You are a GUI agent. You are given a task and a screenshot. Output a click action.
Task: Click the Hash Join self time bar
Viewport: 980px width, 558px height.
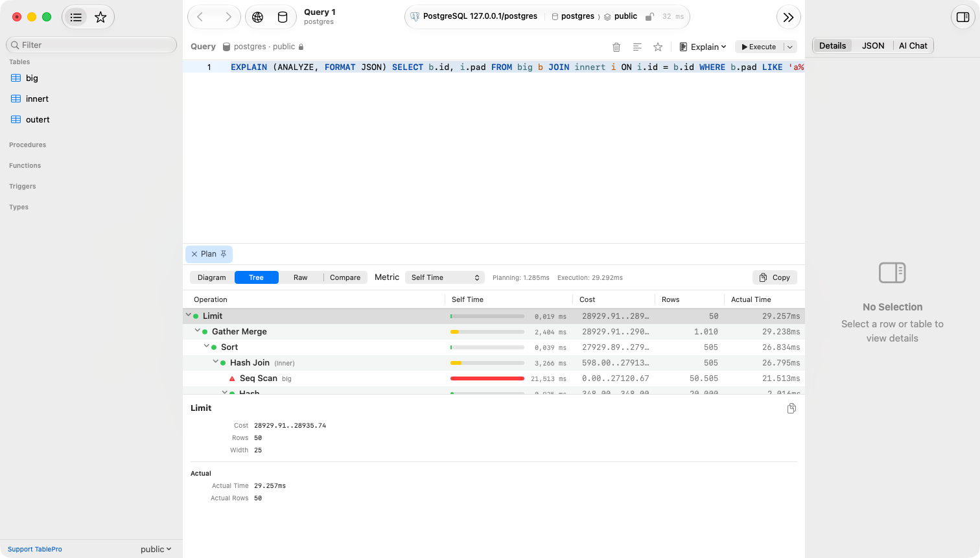(487, 363)
